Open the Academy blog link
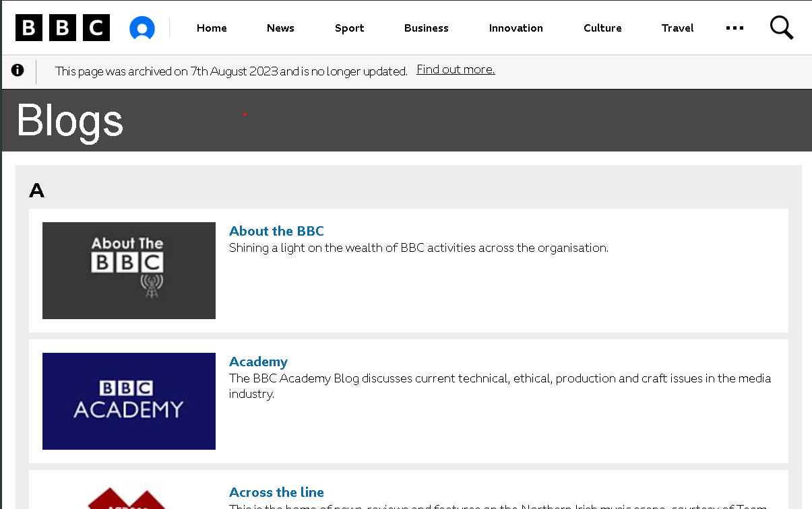The width and height of the screenshot is (812, 509). 258,362
